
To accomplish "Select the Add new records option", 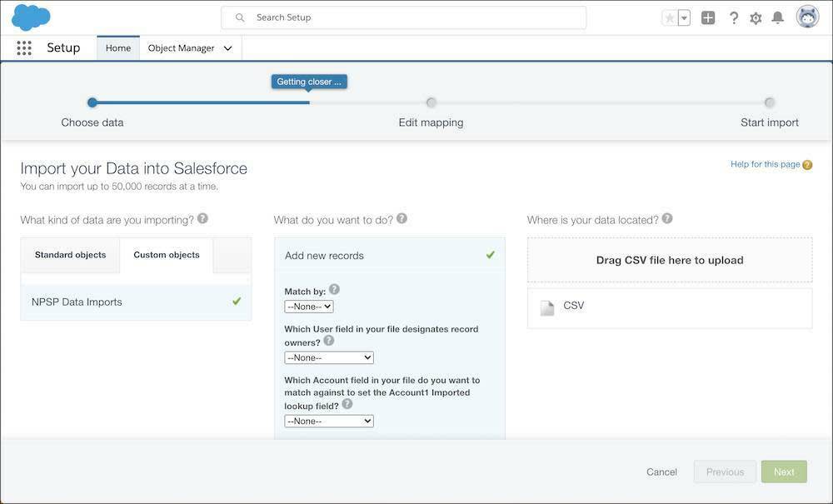I will [x=389, y=256].
